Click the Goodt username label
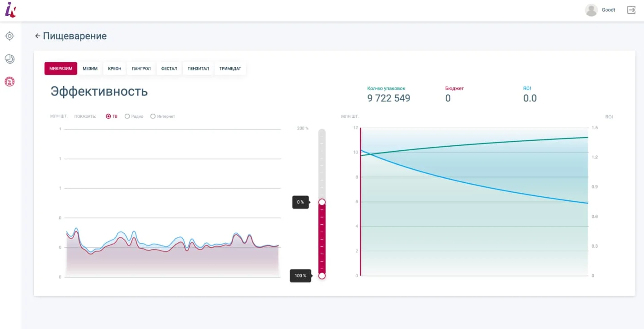The width and height of the screenshot is (644, 329). coord(608,10)
